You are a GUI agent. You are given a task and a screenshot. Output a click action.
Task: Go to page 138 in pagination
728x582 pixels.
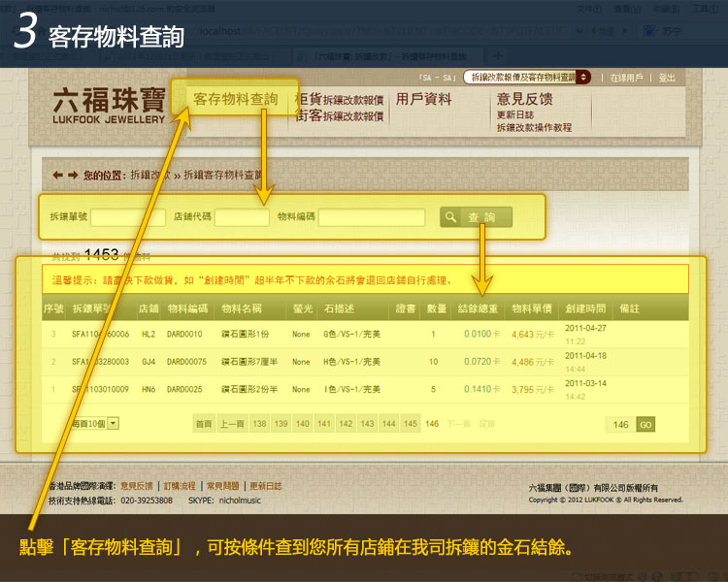(259, 423)
